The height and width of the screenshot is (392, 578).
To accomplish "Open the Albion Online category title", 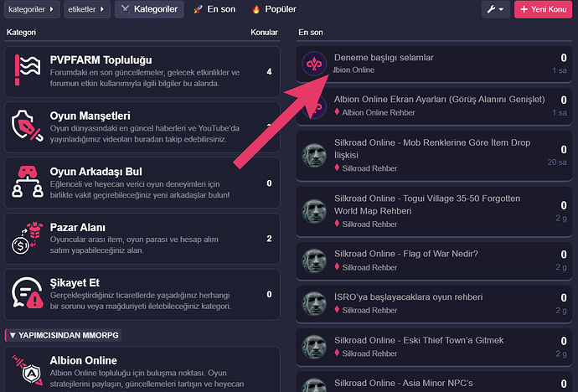I will tap(83, 360).
